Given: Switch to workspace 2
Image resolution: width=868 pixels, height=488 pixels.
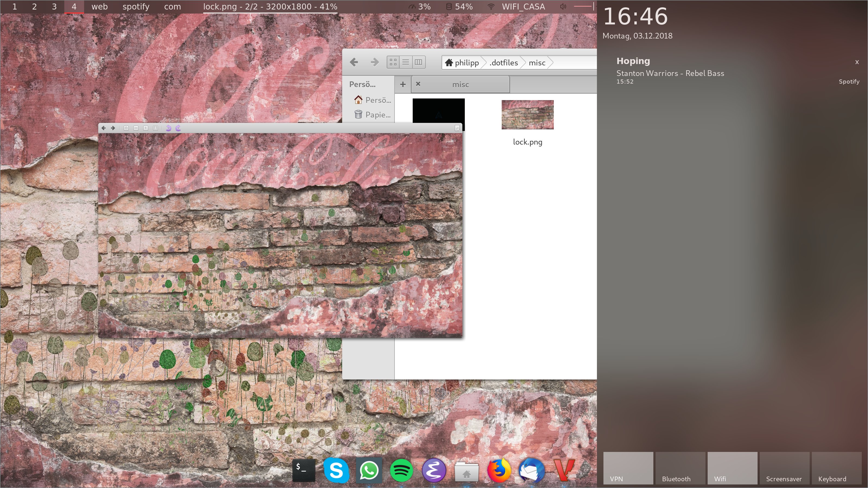Looking at the screenshot, I should pyautogui.click(x=34, y=7).
